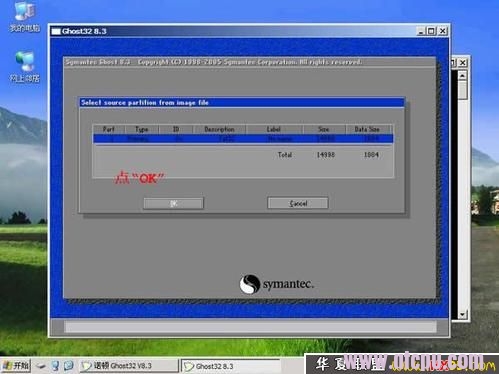499x374 pixels.
Task: Click the Part column header
Action: [109, 129]
